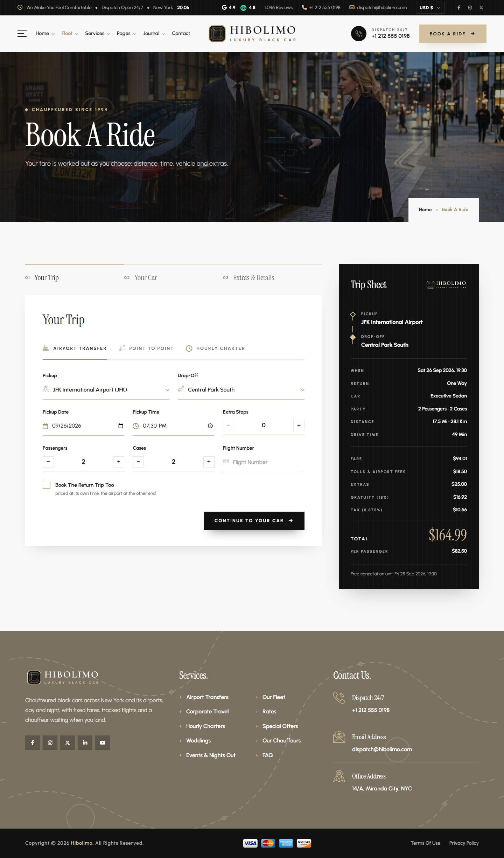Viewport: 504px width, 858px height.
Task: Click the LinkedIn icon in footer
Action: (85, 742)
